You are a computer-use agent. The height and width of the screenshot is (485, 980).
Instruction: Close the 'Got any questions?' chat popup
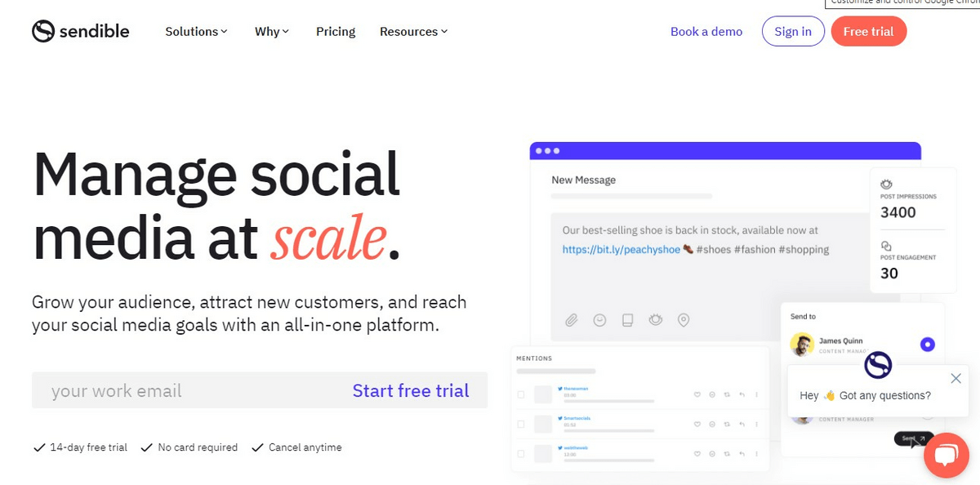955,378
